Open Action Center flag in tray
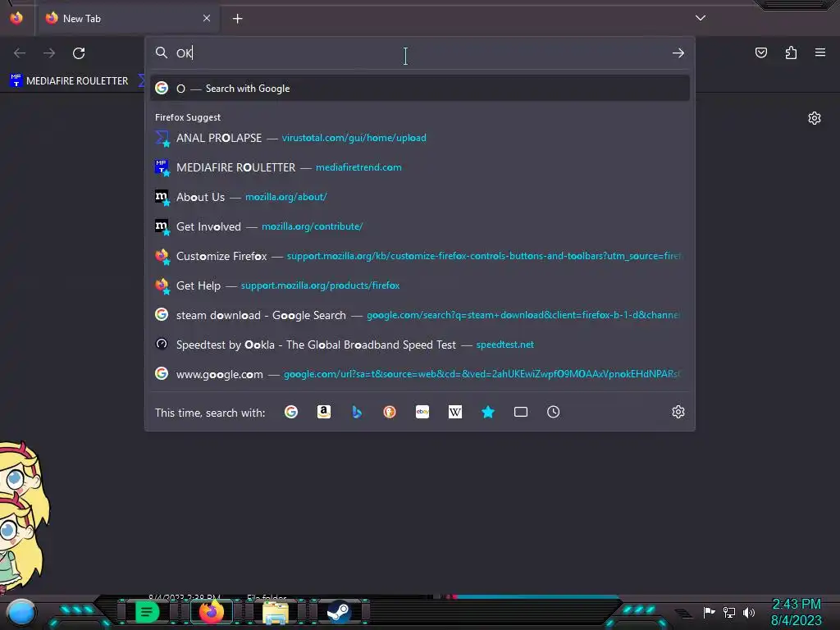Image resolution: width=840 pixels, height=630 pixels. [710, 612]
